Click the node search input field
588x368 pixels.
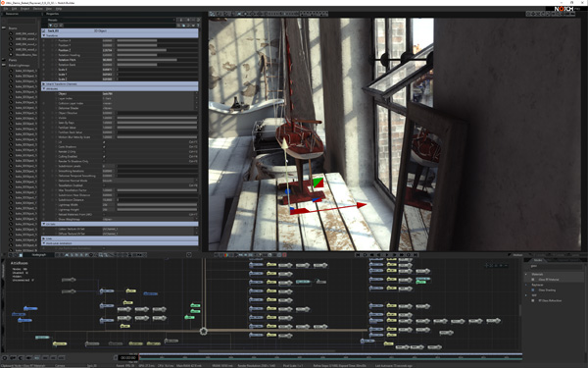tap(555, 266)
